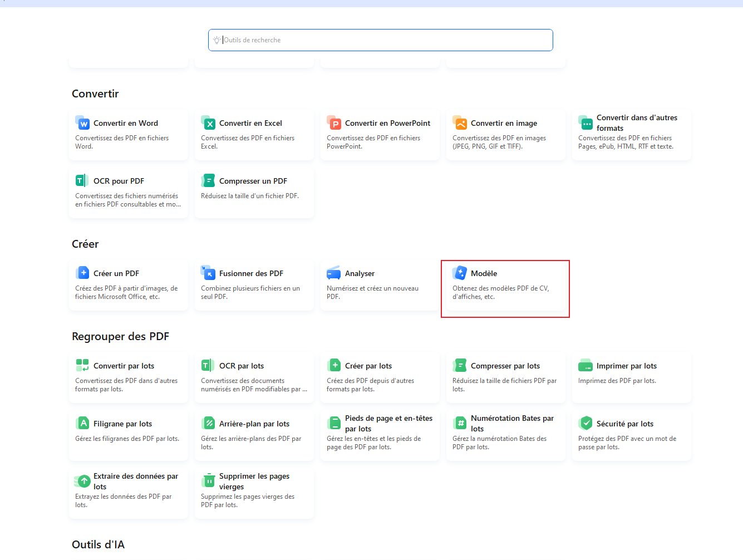Screen dimensions: 743x560
Task: Click 'Combinez plusieurs fichiers en un seul PDF.' text
Action: pos(250,292)
